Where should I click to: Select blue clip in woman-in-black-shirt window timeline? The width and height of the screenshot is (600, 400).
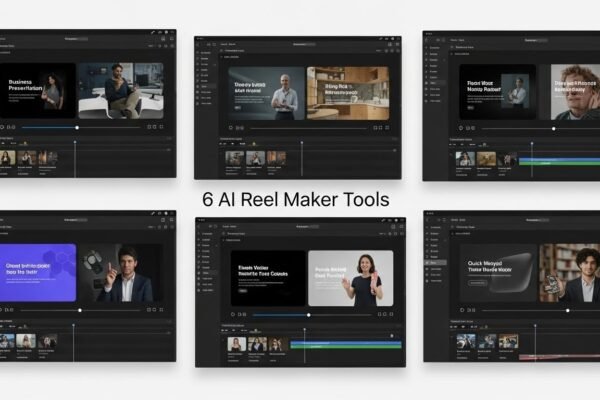coord(346,343)
